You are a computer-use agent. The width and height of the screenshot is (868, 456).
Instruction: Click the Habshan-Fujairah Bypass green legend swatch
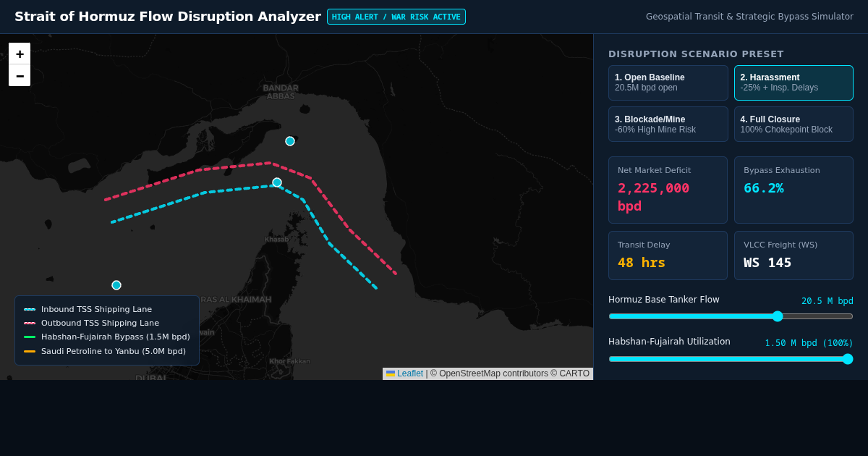[30, 337]
